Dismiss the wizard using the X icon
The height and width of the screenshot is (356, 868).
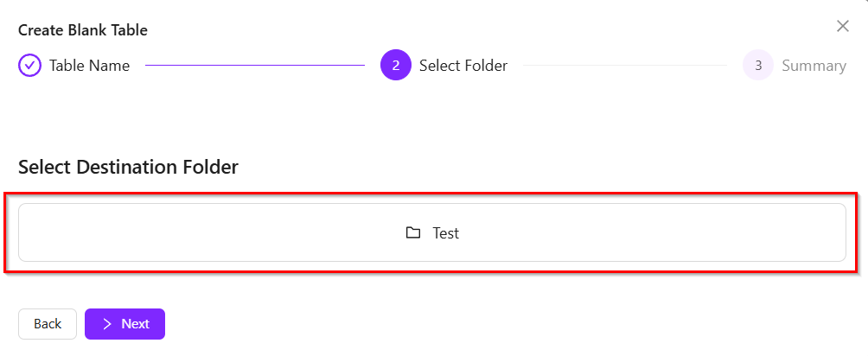843,26
